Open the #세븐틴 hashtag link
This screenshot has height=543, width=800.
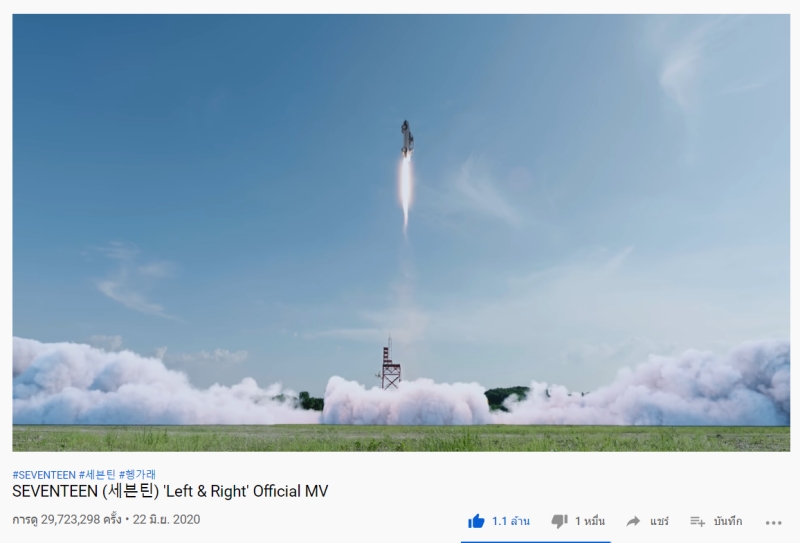(x=97, y=475)
